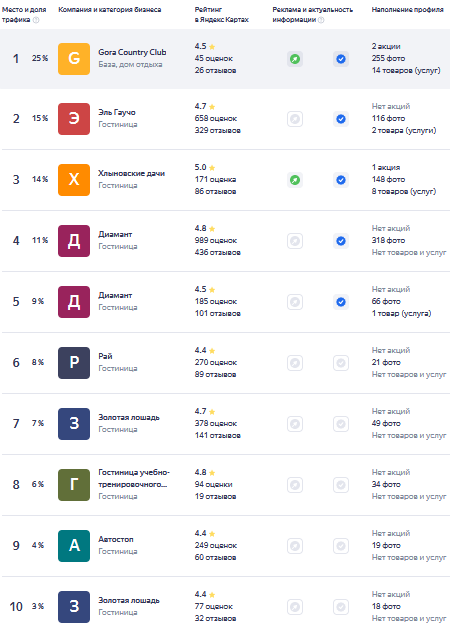Screen dimensions: 450x634
Task: Click the Наполнение профиля column header
Action: click(408, 10)
